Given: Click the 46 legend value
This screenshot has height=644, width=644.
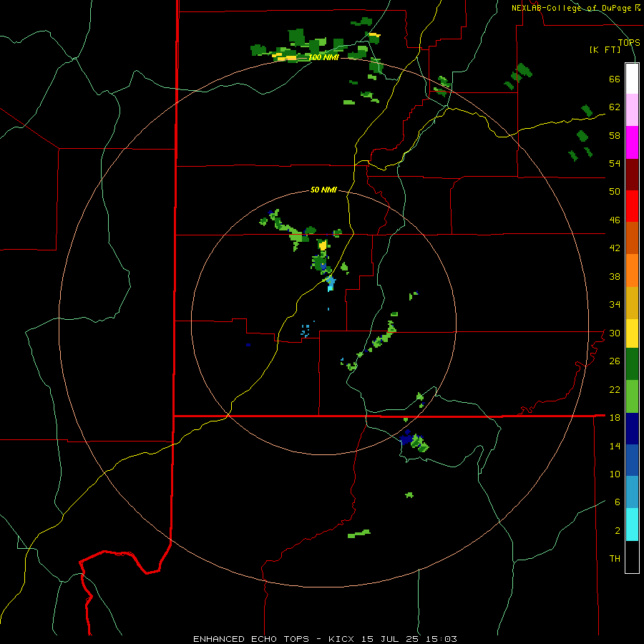Looking at the screenshot, I should coord(615,220).
